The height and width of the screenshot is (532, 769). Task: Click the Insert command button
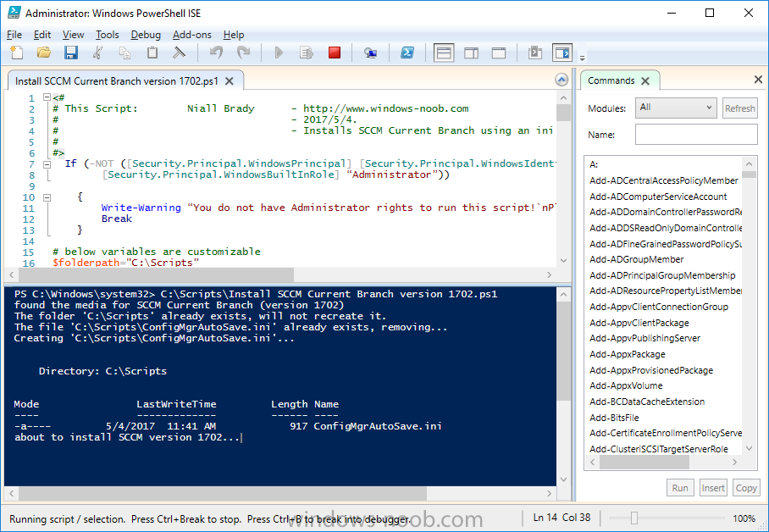coord(713,488)
